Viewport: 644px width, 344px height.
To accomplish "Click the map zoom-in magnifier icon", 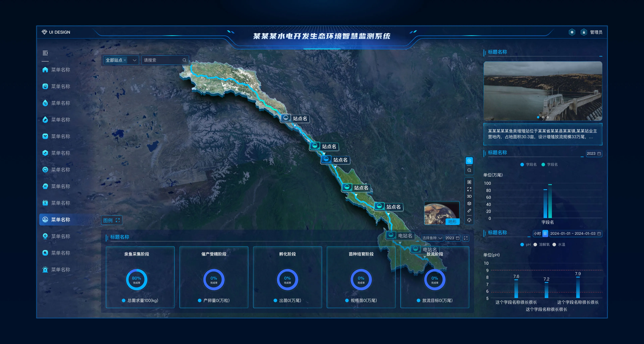I will (469, 161).
